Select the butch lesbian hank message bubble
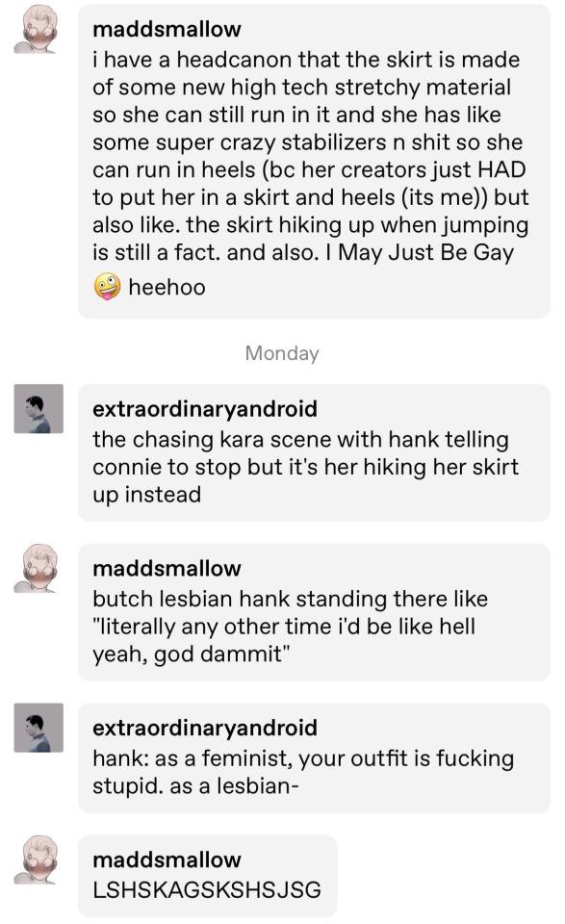 314,612
